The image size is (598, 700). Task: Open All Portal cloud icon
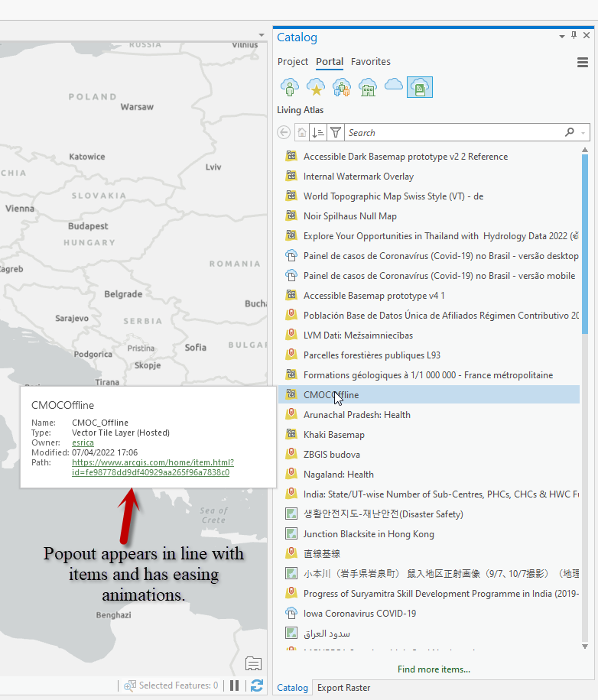[x=394, y=84]
